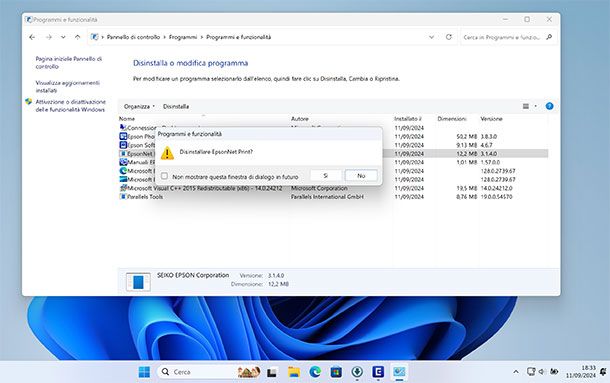Click the 19.0.0.54570 version cell

click(x=496, y=197)
